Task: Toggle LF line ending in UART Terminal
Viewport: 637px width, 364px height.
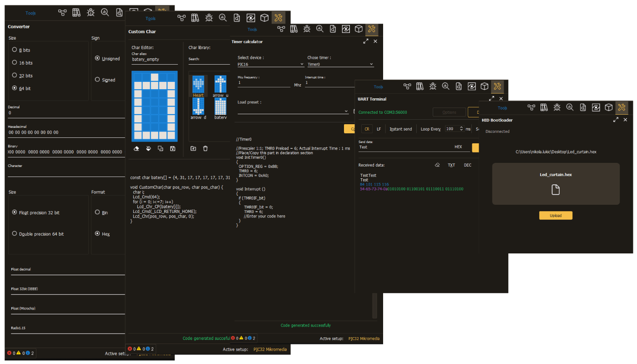Action: 379,129
